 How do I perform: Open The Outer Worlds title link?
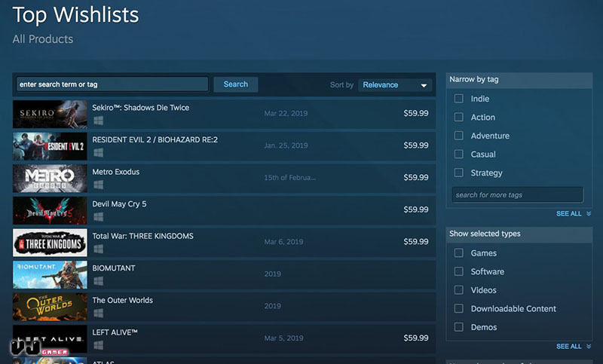122,300
